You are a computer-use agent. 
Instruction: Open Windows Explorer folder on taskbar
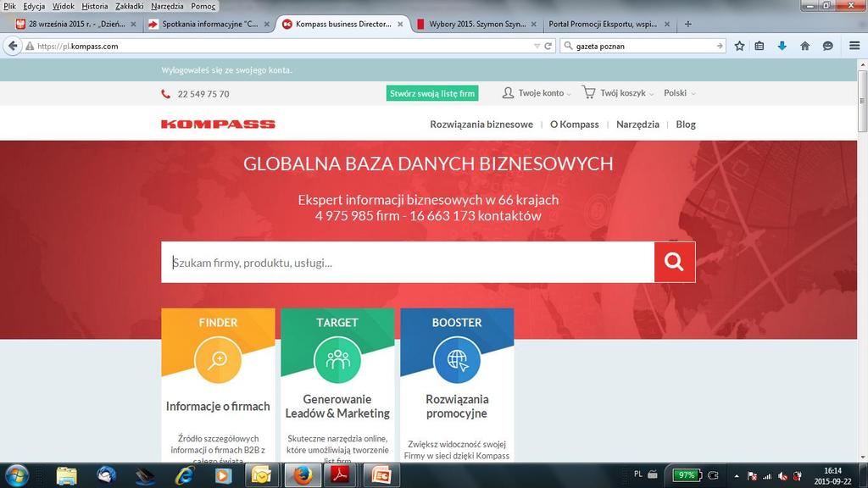pos(66,476)
